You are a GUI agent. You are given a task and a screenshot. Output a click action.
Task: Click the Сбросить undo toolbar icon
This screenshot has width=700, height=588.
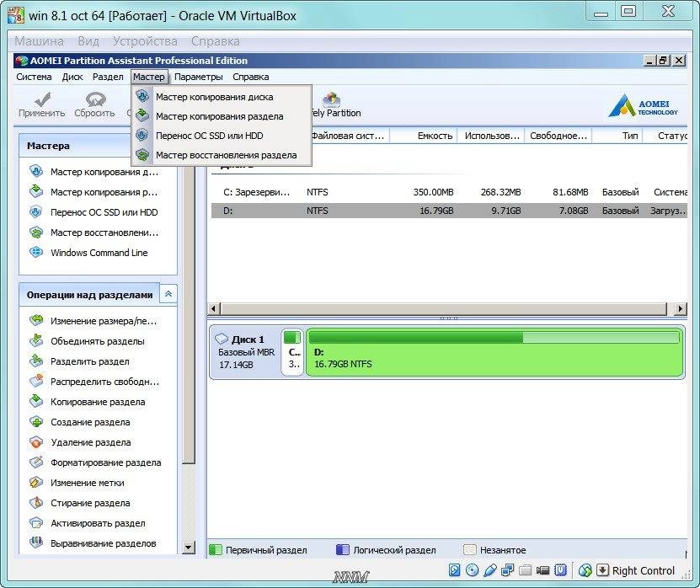tap(95, 99)
